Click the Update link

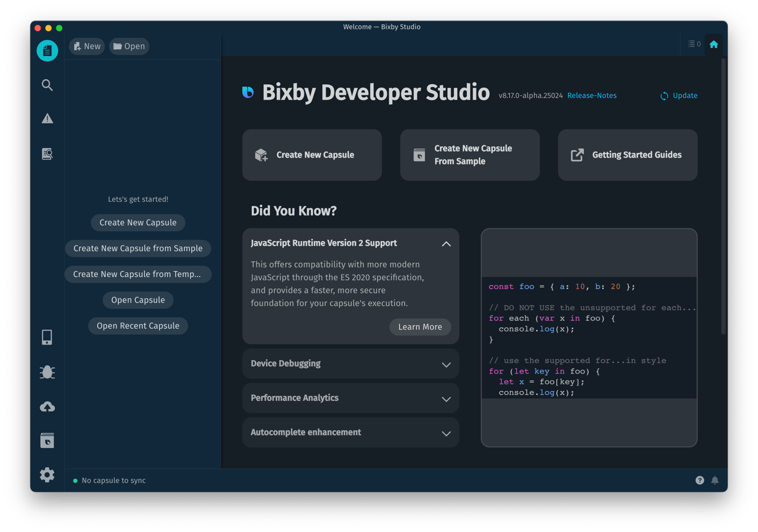(x=679, y=96)
